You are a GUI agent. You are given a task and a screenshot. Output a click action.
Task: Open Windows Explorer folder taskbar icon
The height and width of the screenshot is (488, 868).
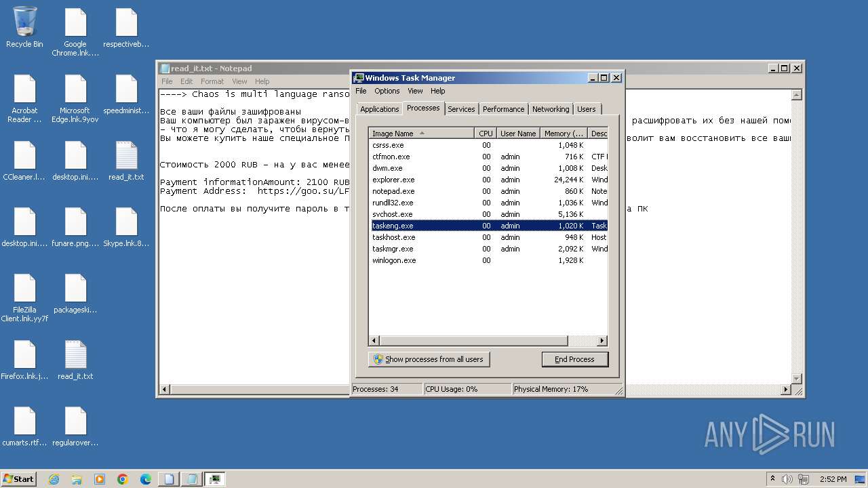tap(77, 479)
